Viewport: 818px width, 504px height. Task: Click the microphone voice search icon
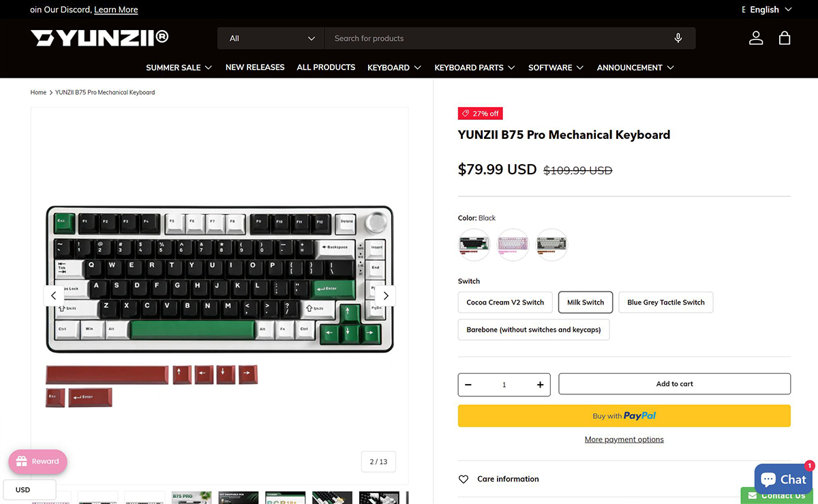pos(678,38)
